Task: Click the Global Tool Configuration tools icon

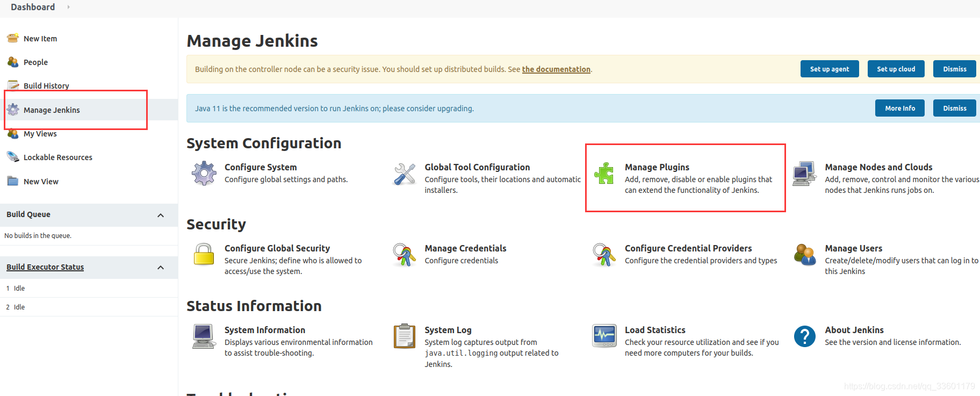Action: pyautogui.click(x=405, y=174)
